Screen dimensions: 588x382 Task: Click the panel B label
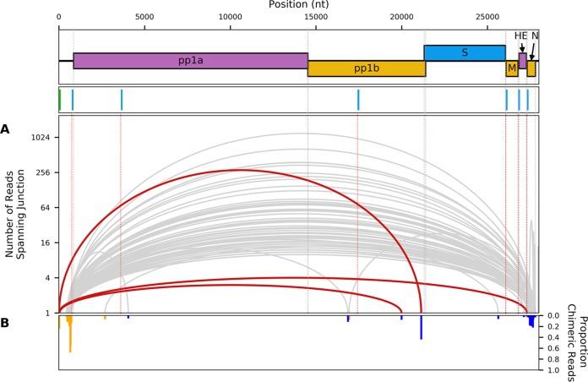(x=5, y=321)
